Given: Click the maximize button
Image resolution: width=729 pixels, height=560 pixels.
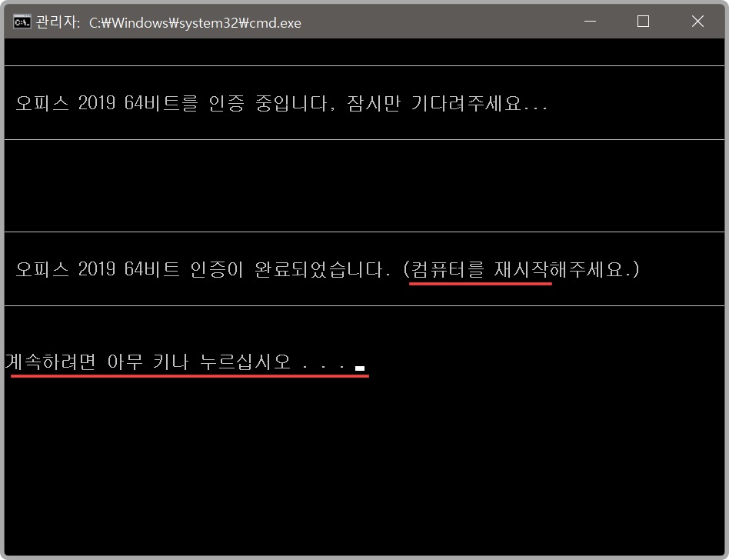Looking at the screenshot, I should point(643,22).
